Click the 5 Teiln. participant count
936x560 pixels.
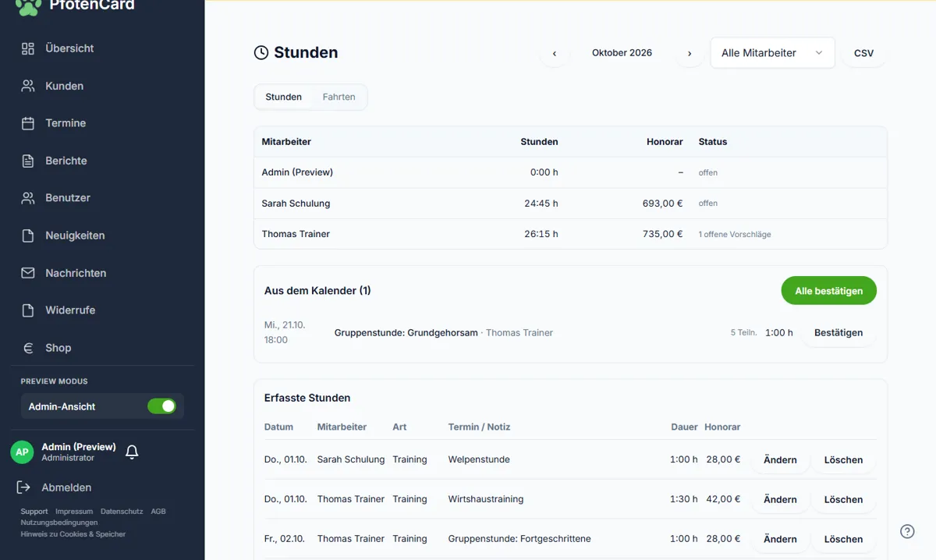pos(744,332)
